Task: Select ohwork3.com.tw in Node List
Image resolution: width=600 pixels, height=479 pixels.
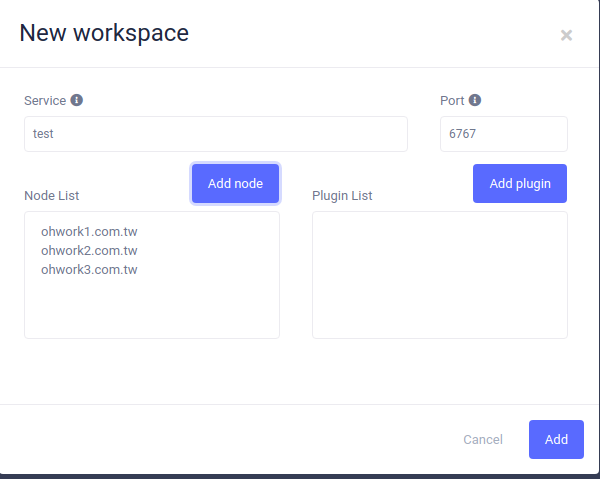Action: (89, 270)
